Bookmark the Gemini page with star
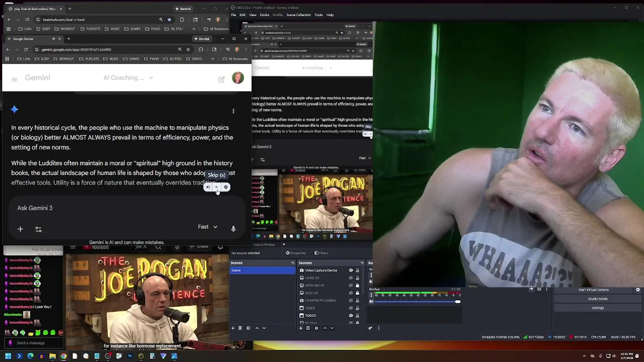The width and height of the screenshot is (644, 362). point(188,49)
